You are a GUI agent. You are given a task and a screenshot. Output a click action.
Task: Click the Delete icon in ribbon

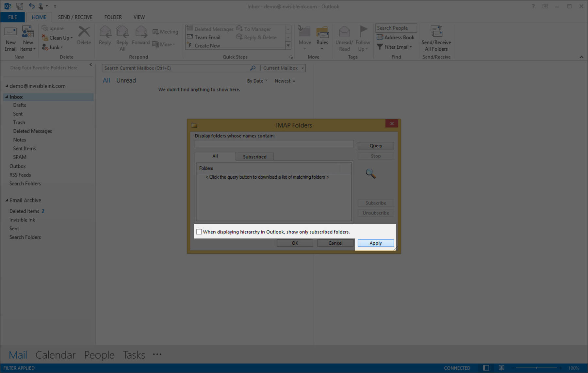pos(84,33)
